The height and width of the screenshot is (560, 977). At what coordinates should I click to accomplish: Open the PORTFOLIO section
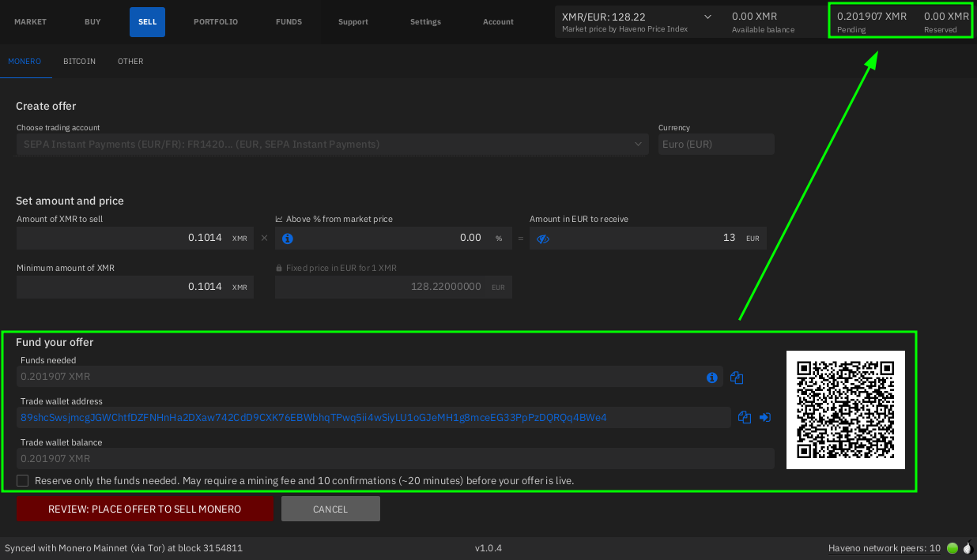tap(216, 22)
